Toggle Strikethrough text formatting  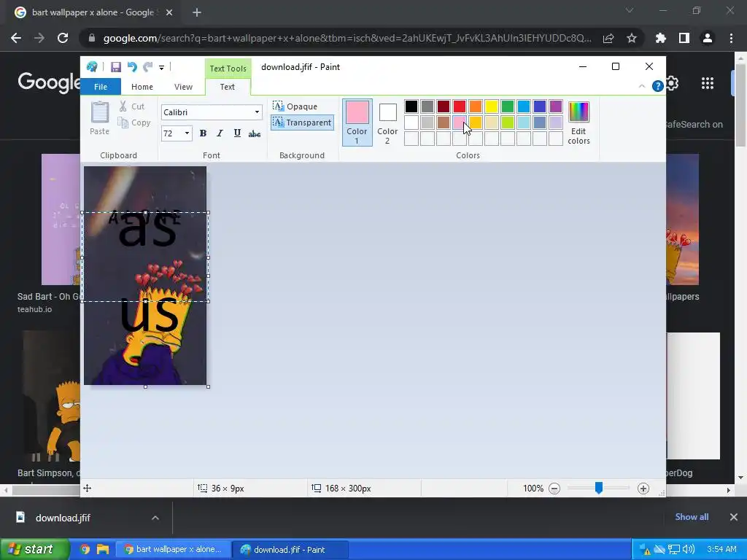tap(255, 134)
